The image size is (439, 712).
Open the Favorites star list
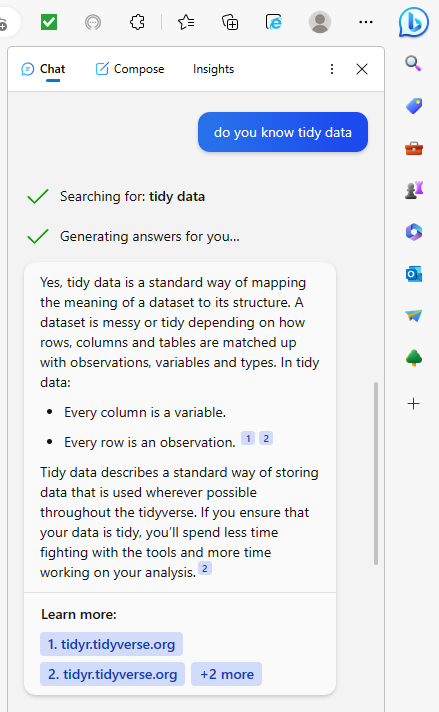coord(186,22)
